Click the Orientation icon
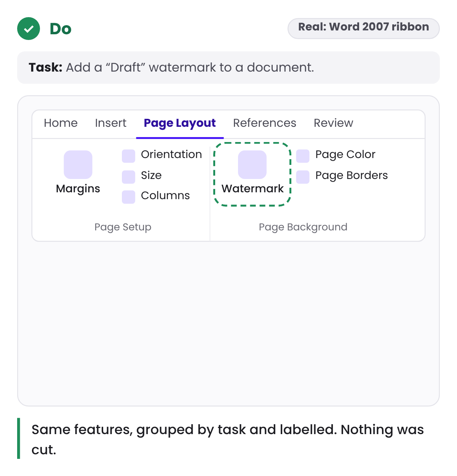Viewport: 457px width, 476px height. pyautogui.click(x=128, y=156)
